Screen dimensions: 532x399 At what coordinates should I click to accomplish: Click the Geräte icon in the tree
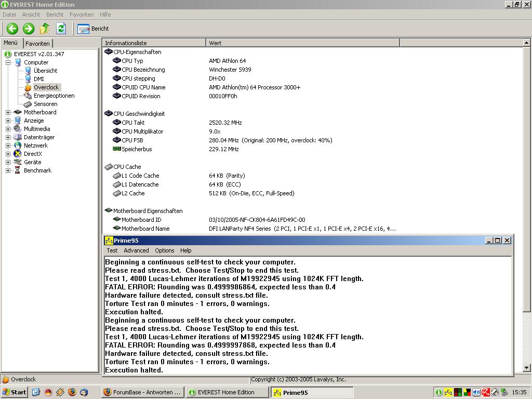18,162
